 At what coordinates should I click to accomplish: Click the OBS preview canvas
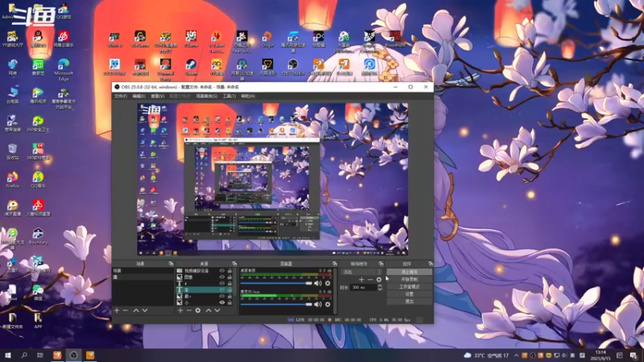click(272, 179)
